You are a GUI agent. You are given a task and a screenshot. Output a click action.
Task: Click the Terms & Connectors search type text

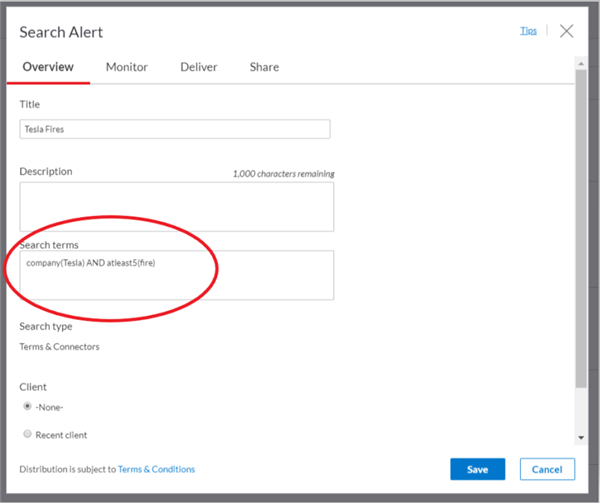pos(59,347)
